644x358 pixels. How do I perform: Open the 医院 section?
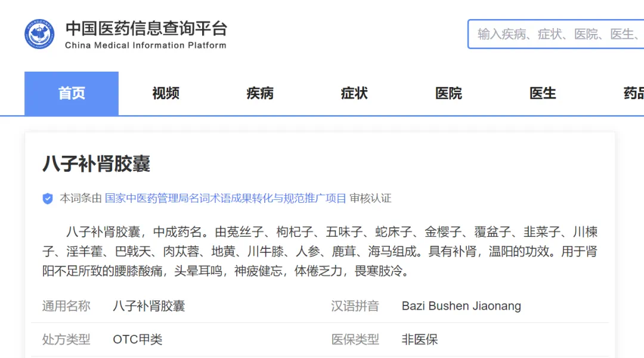448,93
